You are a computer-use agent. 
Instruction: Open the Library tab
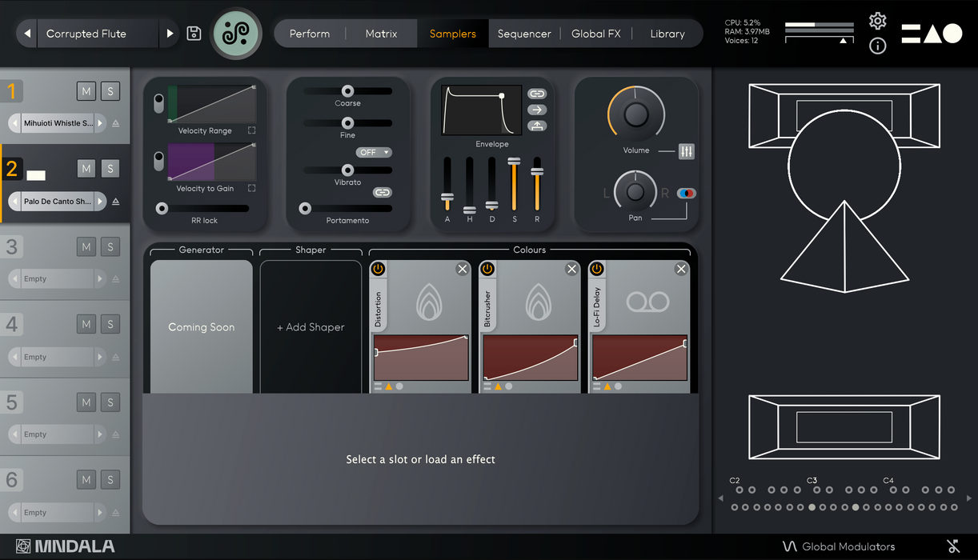point(667,34)
